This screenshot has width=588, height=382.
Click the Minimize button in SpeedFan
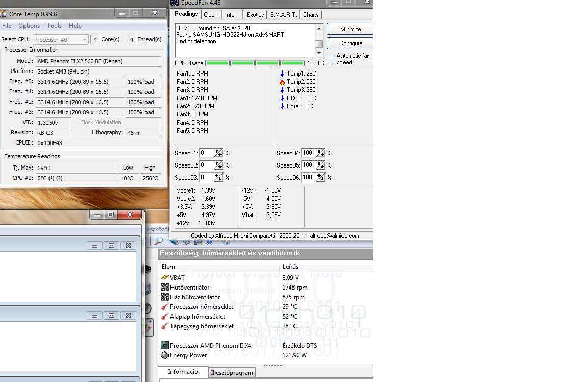(x=350, y=29)
